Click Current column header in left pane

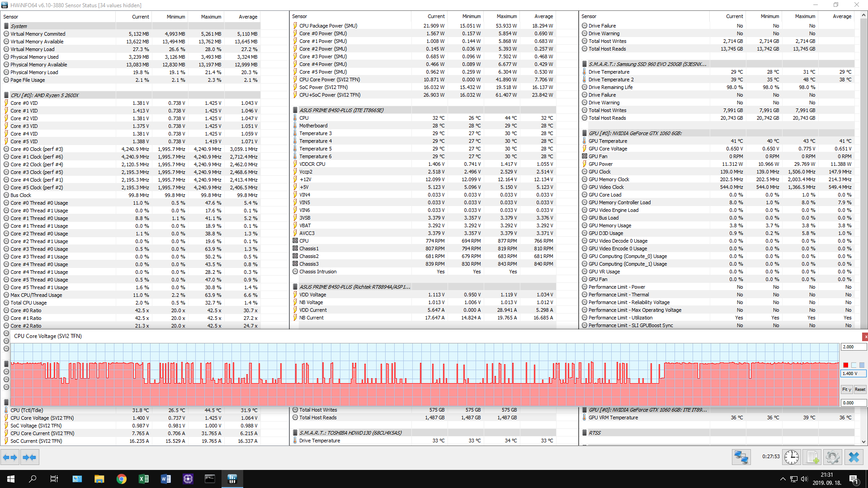[134, 17]
